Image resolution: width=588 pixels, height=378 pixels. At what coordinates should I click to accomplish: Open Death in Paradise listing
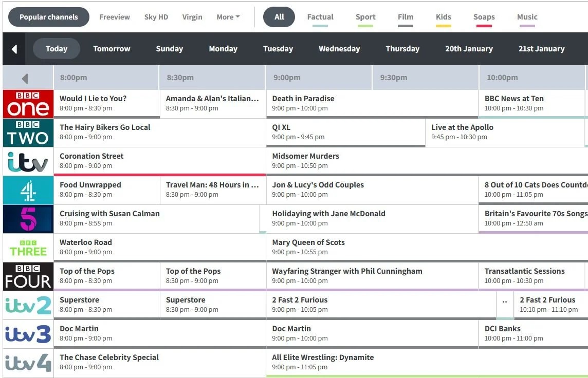(372, 103)
